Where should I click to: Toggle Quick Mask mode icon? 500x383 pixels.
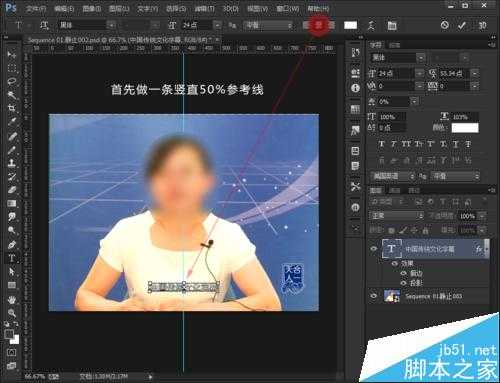click(x=11, y=352)
